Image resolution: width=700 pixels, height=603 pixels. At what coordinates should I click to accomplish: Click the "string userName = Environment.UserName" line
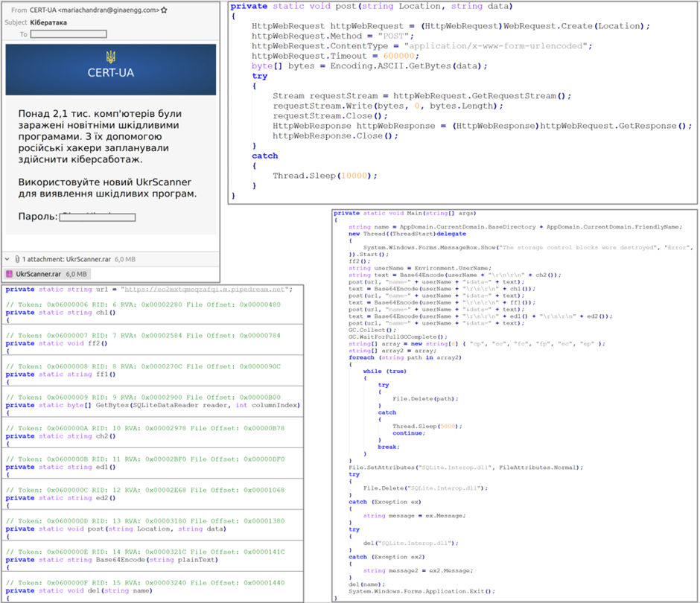tap(420, 268)
